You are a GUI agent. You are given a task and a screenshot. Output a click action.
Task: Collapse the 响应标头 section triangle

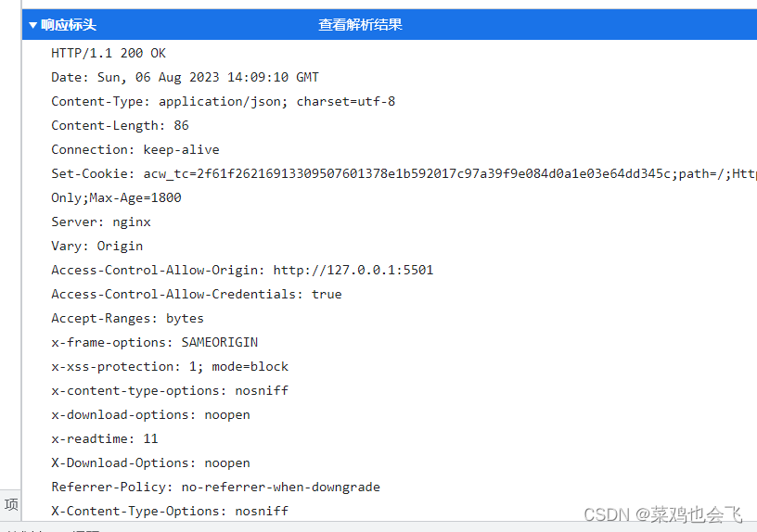[32, 25]
